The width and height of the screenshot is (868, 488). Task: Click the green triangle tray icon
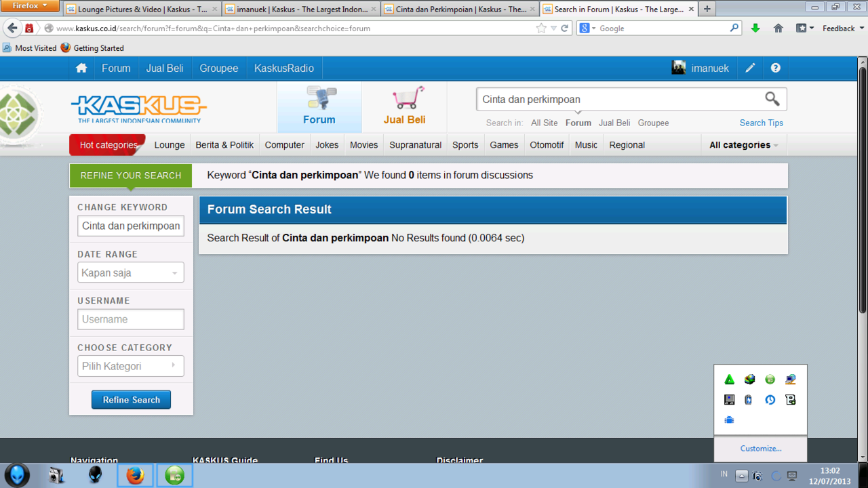[x=729, y=380]
